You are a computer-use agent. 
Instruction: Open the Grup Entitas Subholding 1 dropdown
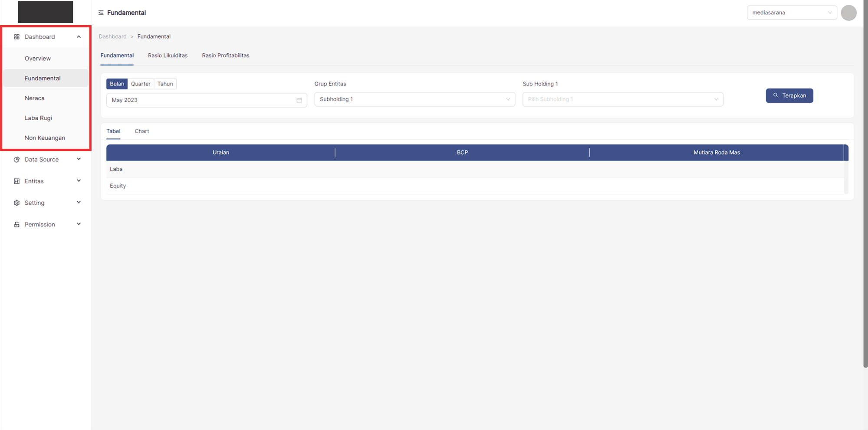click(x=414, y=99)
